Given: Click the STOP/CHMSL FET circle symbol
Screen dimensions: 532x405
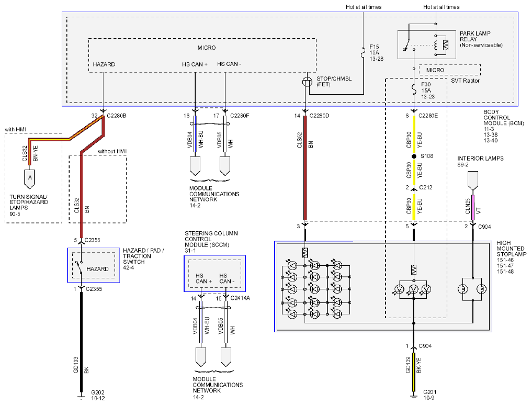Looking at the screenshot, I should click(x=307, y=82).
